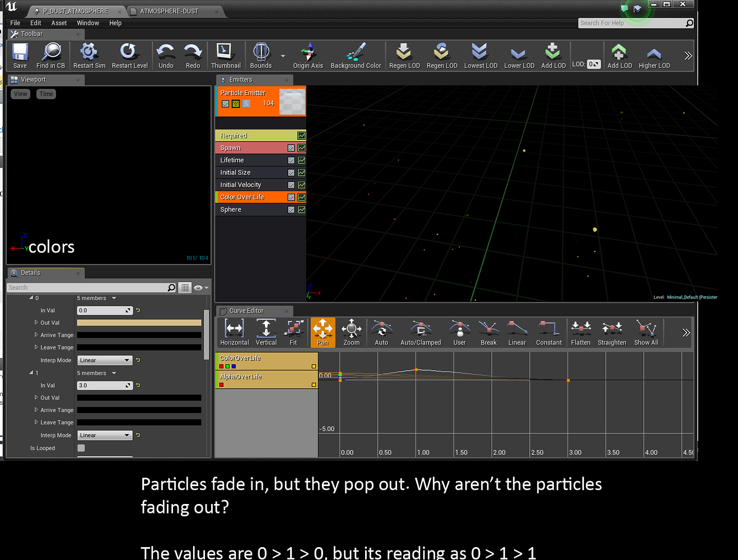Screen dimensions: 738x560
Task: Toggle Bounds display in toolbar
Action: [261, 55]
